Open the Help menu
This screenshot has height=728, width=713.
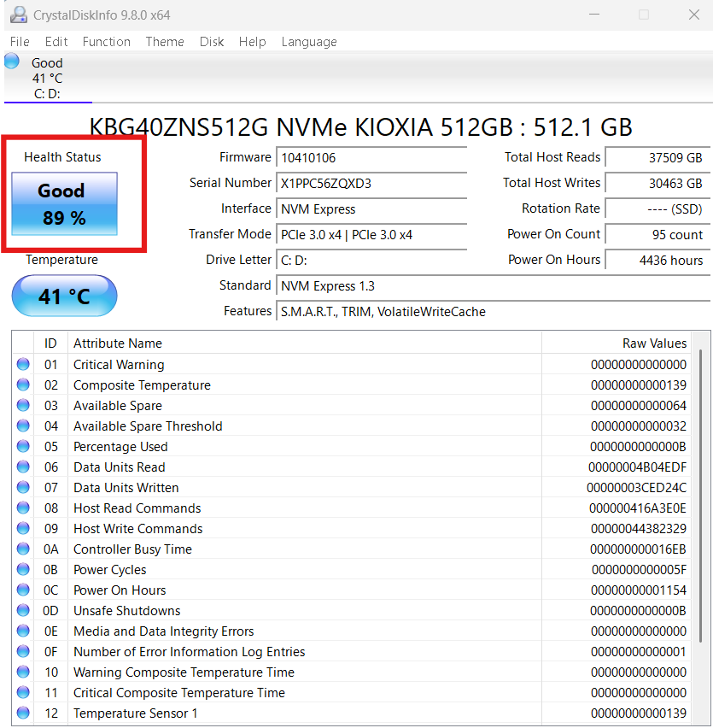[x=252, y=41]
